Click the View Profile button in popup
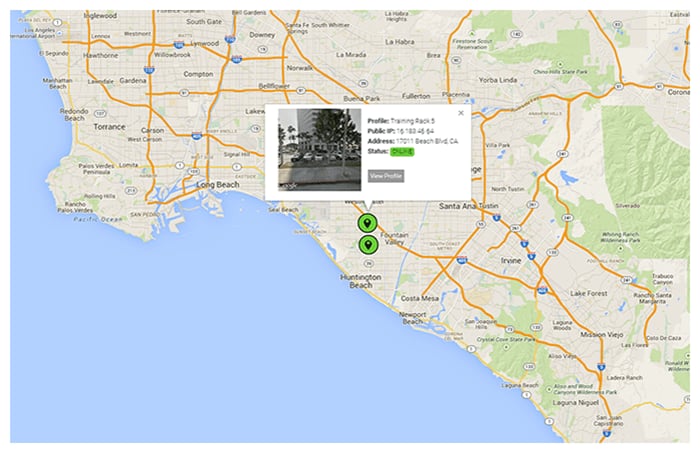Image resolution: width=700 pixels, height=453 pixels. pos(386,176)
